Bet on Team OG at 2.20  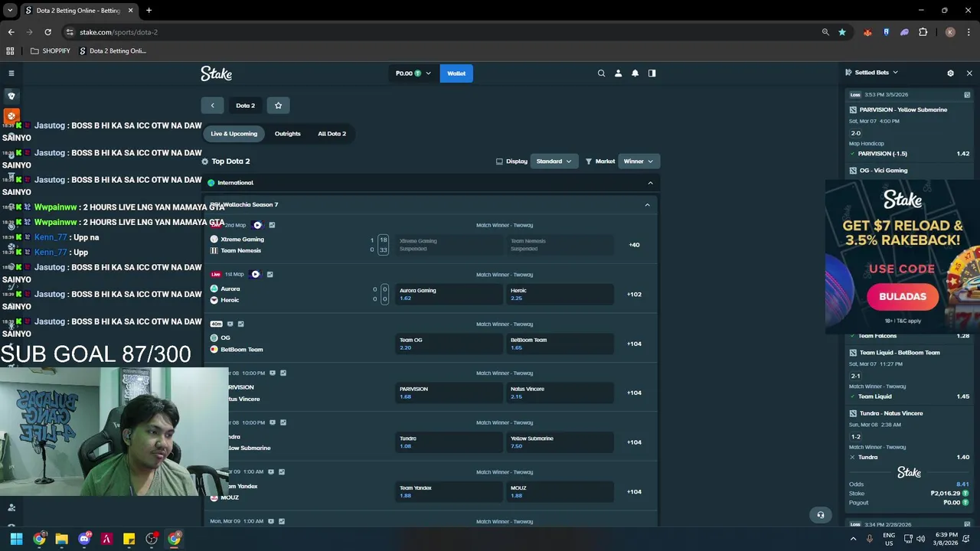[x=449, y=344]
